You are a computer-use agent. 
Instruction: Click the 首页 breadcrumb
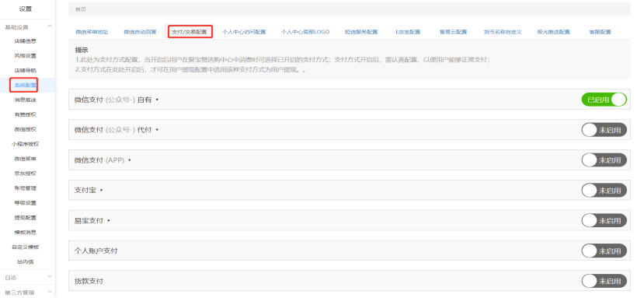coord(81,9)
